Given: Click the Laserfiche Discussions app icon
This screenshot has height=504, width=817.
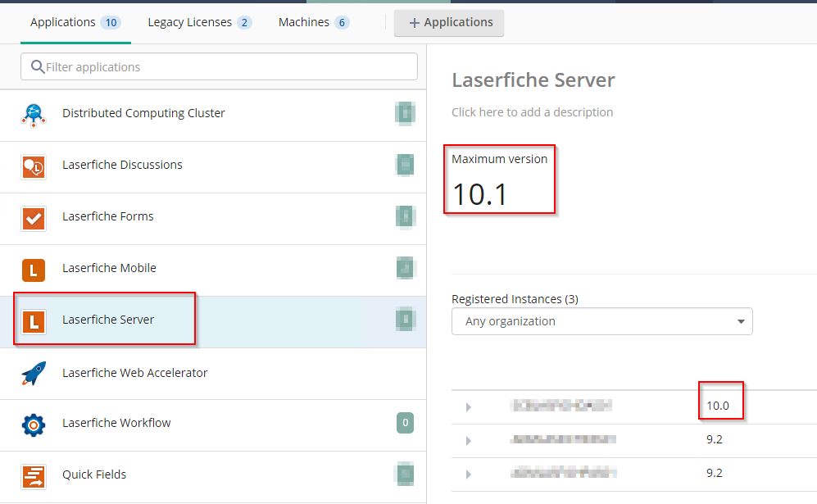Looking at the screenshot, I should coord(34,167).
